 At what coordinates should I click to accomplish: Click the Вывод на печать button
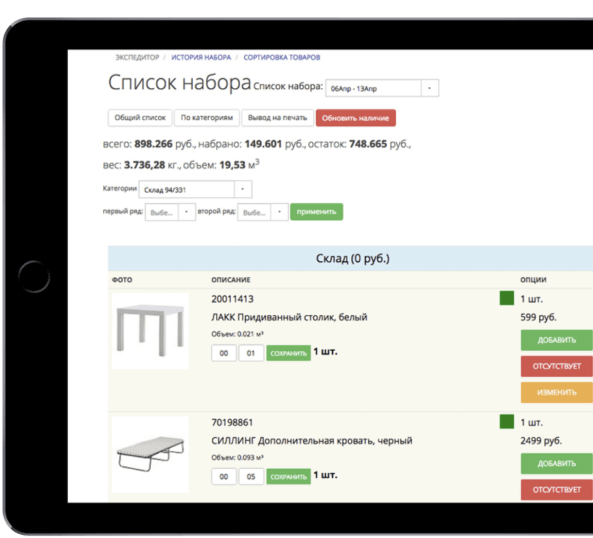(x=277, y=118)
